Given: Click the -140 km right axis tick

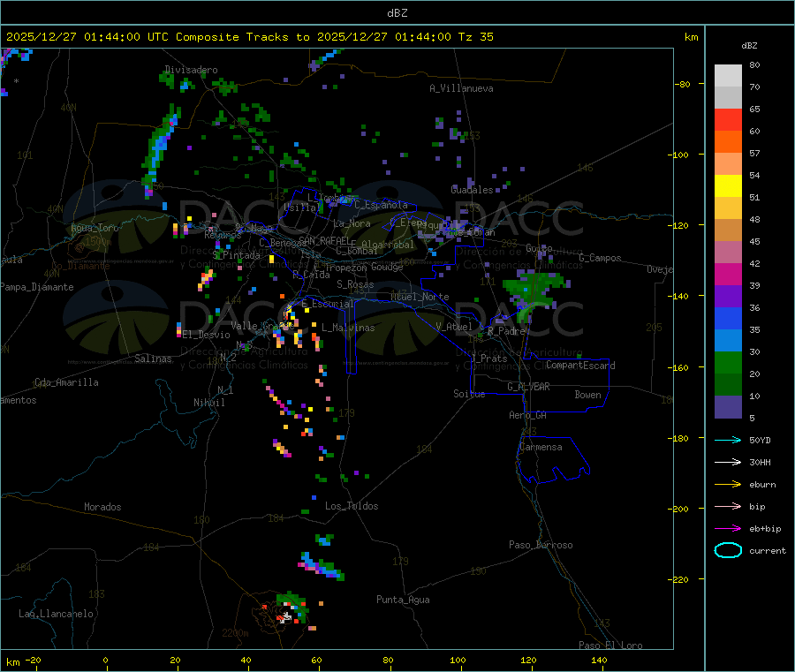Looking at the screenshot, I should [681, 296].
